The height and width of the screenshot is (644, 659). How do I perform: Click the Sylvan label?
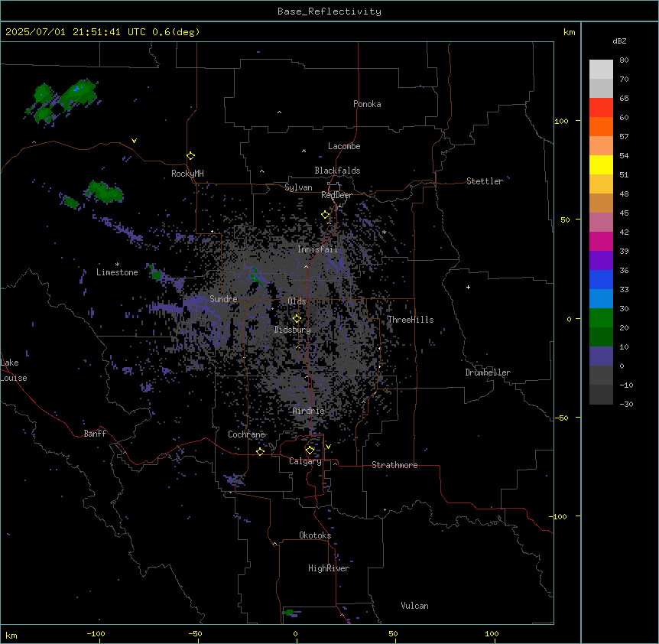coord(298,187)
